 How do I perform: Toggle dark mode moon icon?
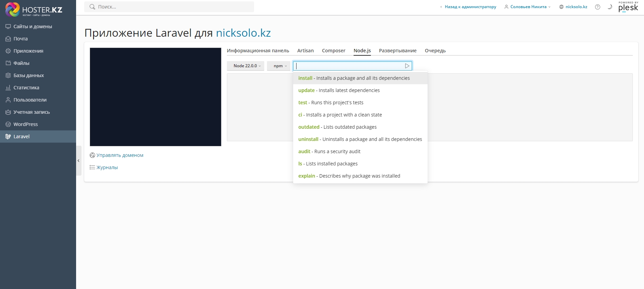pyautogui.click(x=610, y=7)
